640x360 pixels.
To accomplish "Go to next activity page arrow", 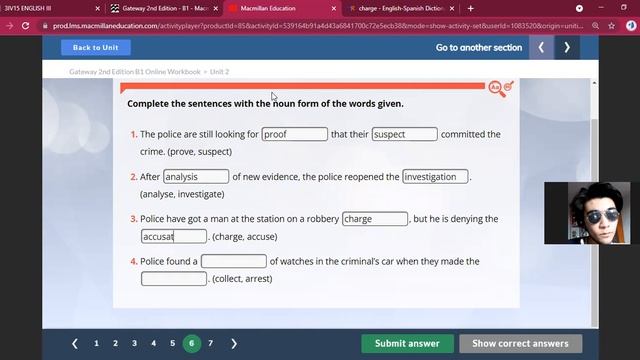I will (x=234, y=344).
